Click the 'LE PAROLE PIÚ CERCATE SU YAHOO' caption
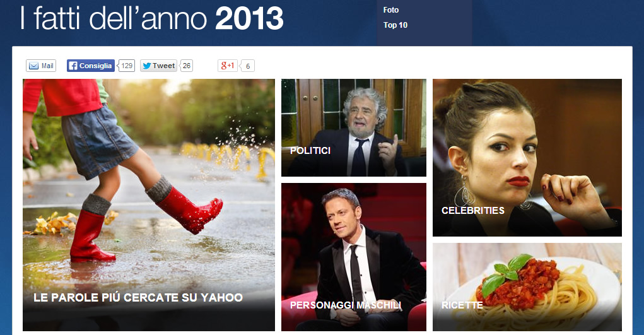 (x=138, y=298)
